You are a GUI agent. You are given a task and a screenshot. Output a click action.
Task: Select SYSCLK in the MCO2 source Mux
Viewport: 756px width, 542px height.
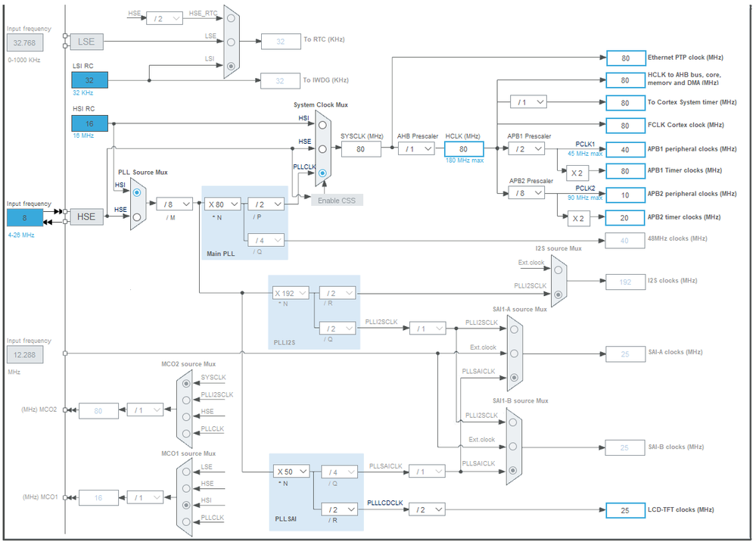coord(186,384)
